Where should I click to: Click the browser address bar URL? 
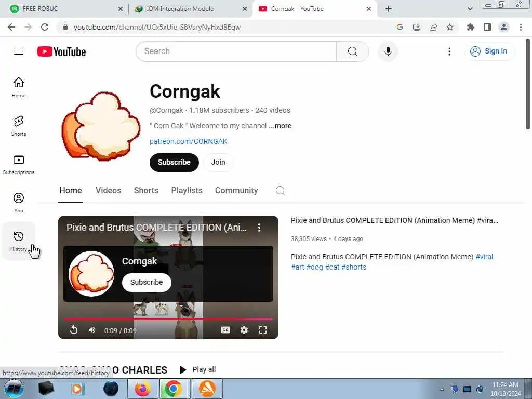point(157,27)
